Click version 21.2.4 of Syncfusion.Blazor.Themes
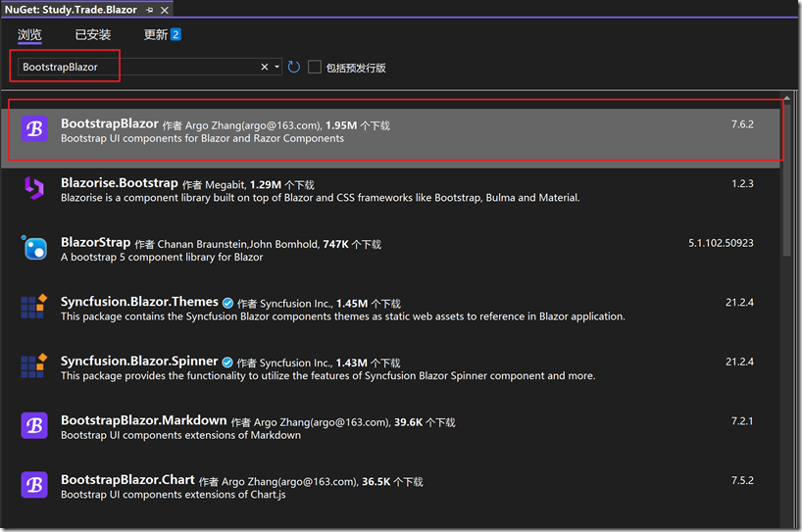 pyautogui.click(x=739, y=302)
